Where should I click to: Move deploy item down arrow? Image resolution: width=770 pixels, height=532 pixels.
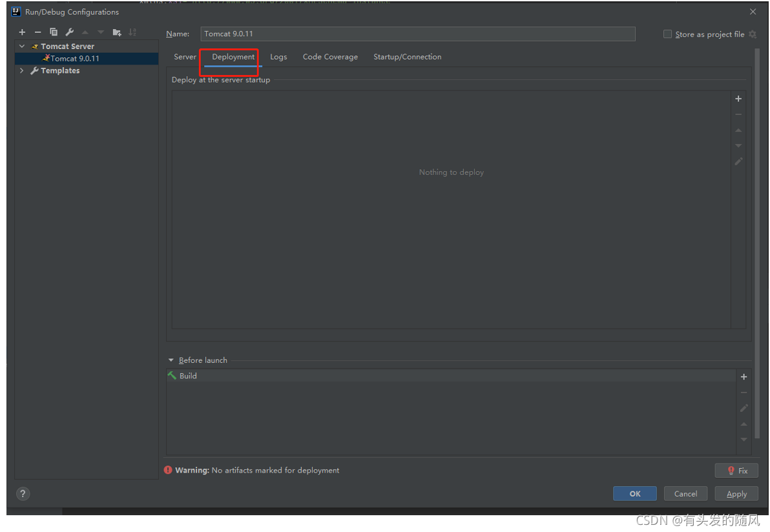(738, 146)
